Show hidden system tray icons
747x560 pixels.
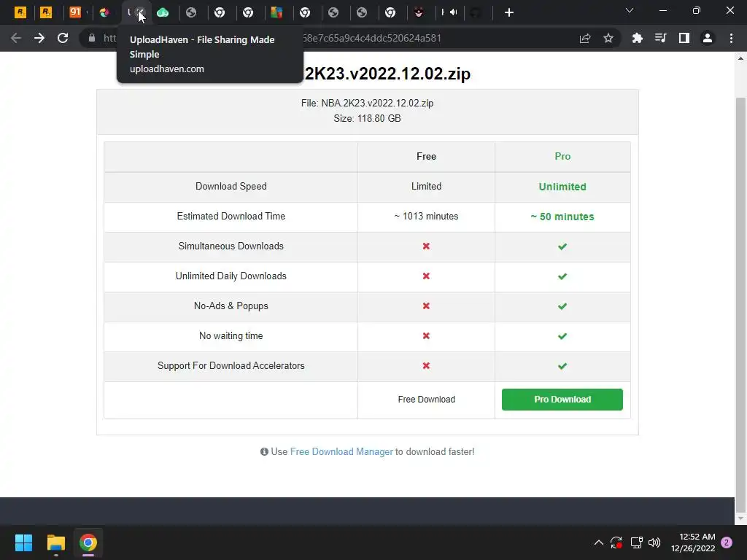click(x=599, y=542)
